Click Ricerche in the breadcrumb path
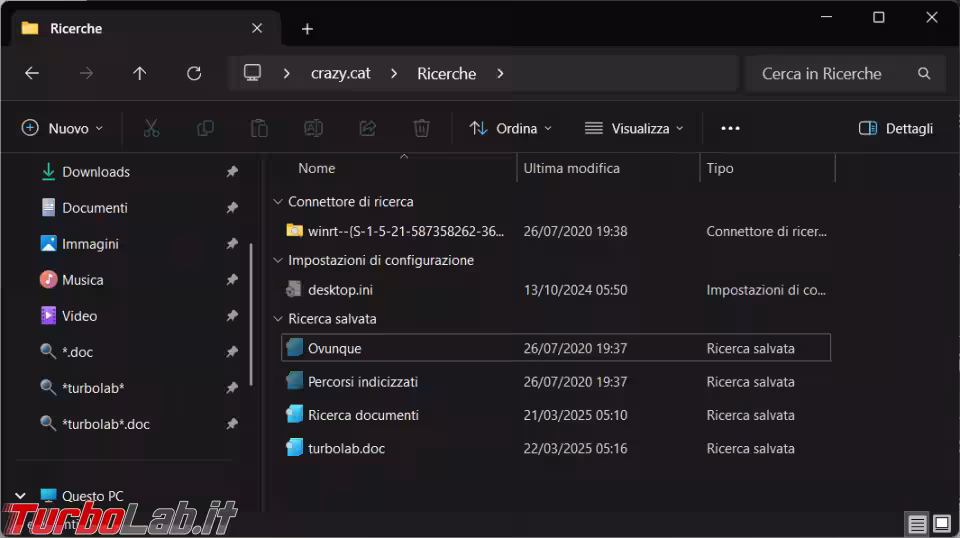This screenshot has width=960, height=538. (446, 73)
